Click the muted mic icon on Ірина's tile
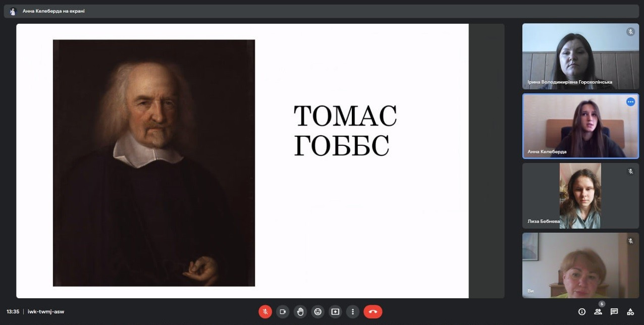The image size is (644, 325). click(x=630, y=32)
